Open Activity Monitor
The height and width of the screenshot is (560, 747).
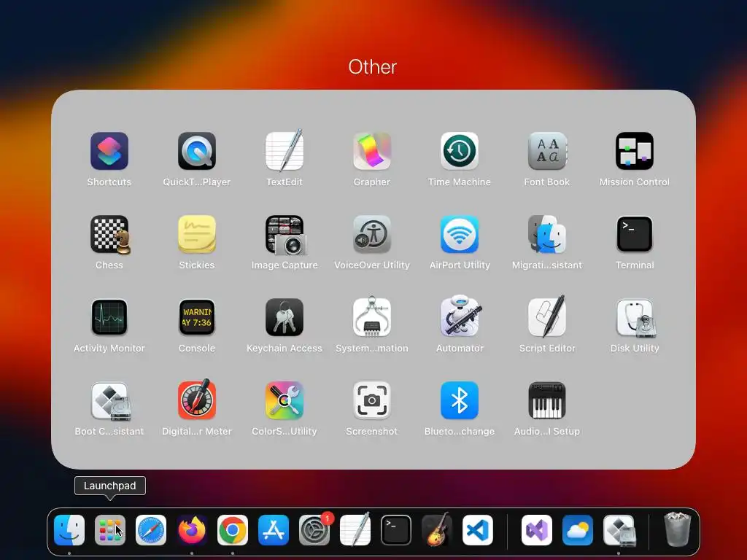tap(109, 317)
